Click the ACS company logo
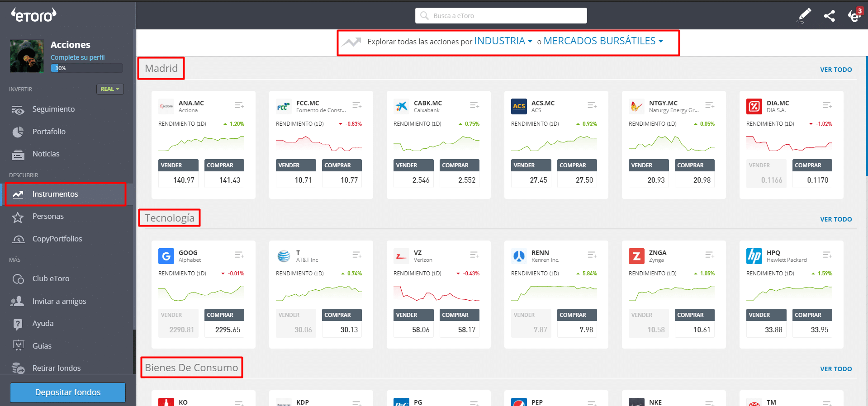The image size is (868, 406). 519,107
